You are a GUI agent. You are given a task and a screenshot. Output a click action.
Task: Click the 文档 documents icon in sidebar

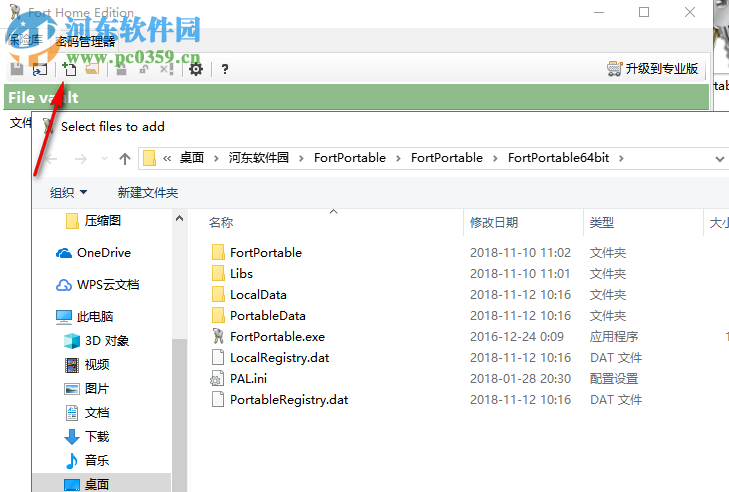tap(72, 412)
